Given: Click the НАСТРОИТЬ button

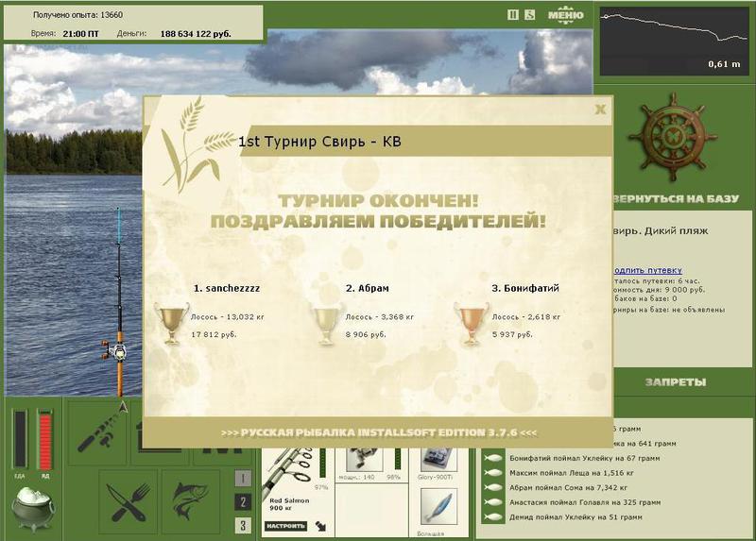Looking at the screenshot, I should tap(286, 526).
